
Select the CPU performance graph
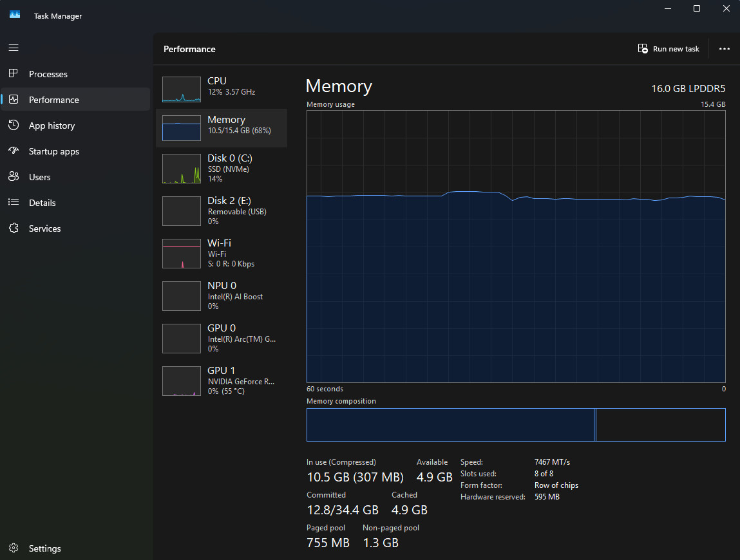point(182,89)
